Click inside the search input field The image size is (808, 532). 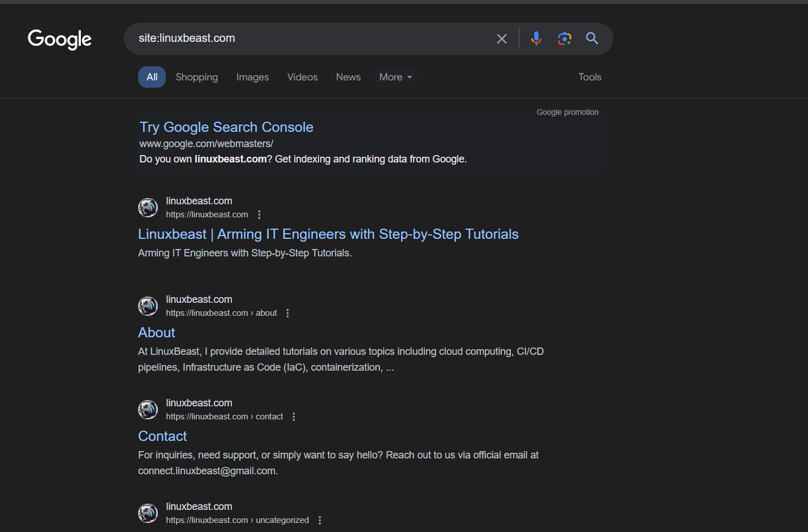coord(311,38)
